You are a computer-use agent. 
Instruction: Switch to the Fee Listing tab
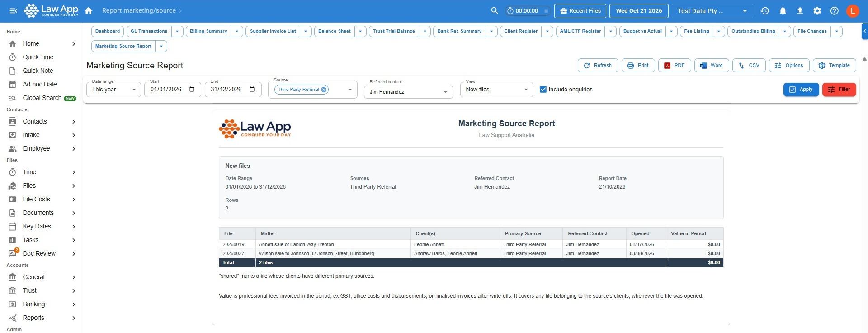coord(696,31)
